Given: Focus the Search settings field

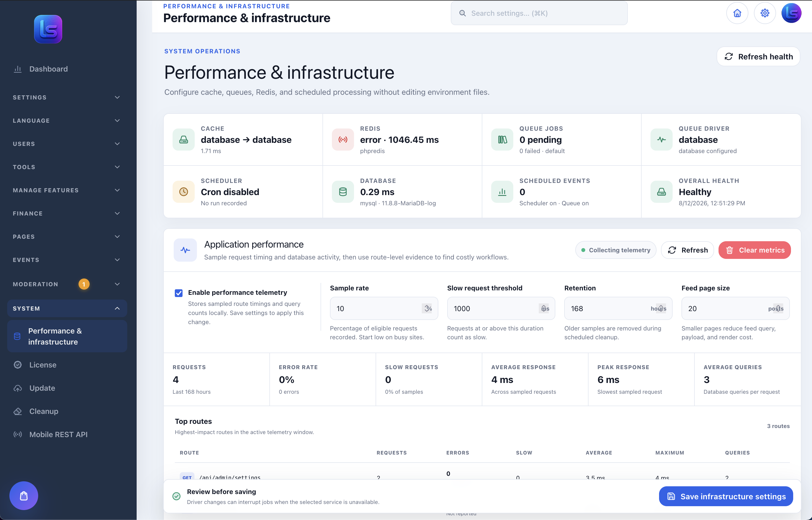Looking at the screenshot, I should point(539,13).
